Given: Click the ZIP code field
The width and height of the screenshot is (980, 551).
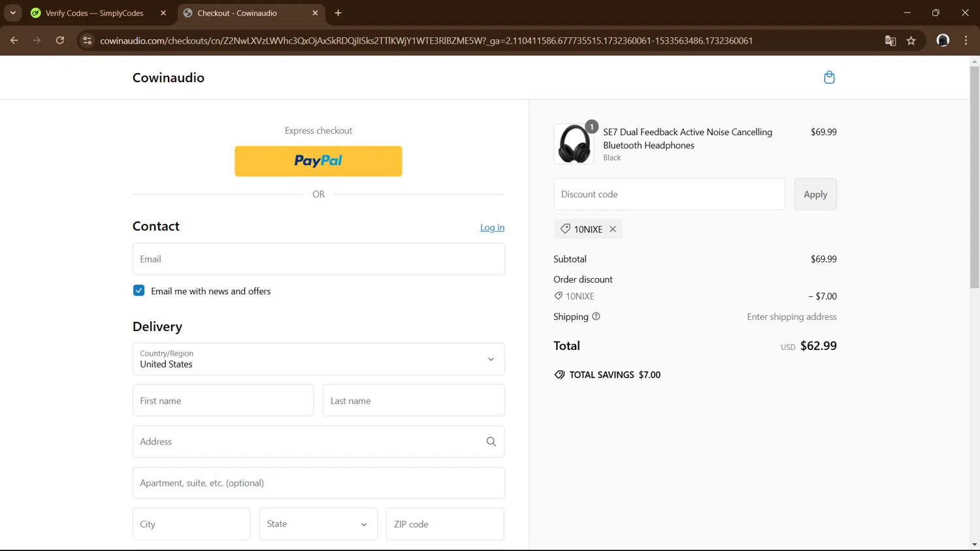Looking at the screenshot, I should pos(445,524).
